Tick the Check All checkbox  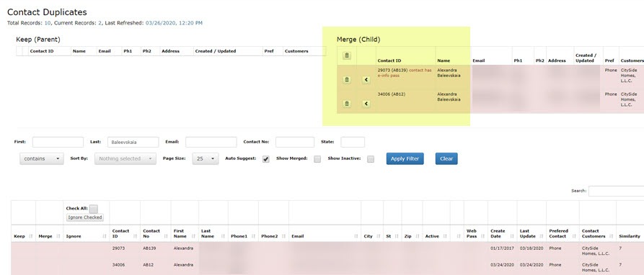94,209
